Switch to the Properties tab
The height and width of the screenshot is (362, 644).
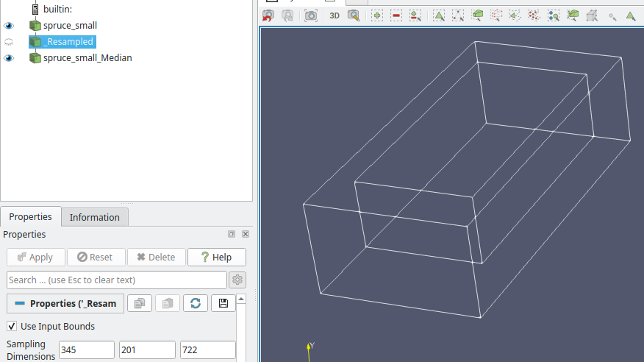(30, 216)
